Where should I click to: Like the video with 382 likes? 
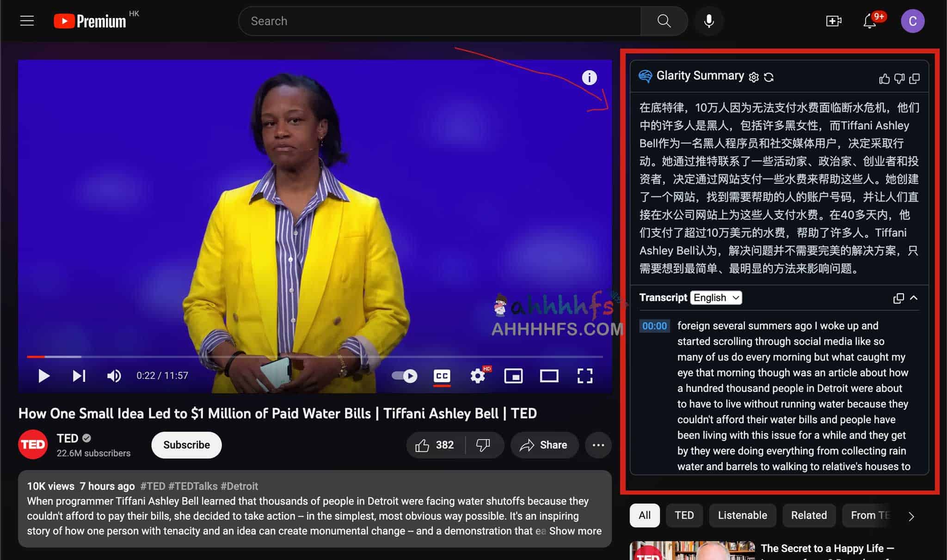(435, 445)
